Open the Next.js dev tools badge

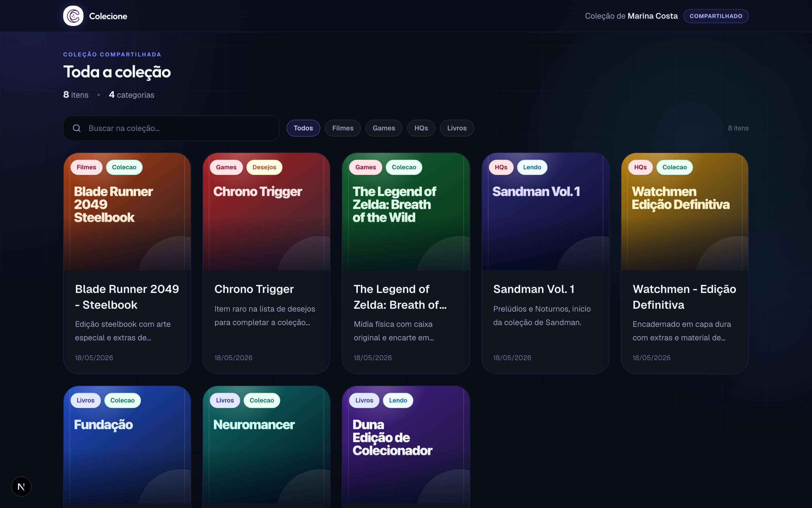(21, 486)
